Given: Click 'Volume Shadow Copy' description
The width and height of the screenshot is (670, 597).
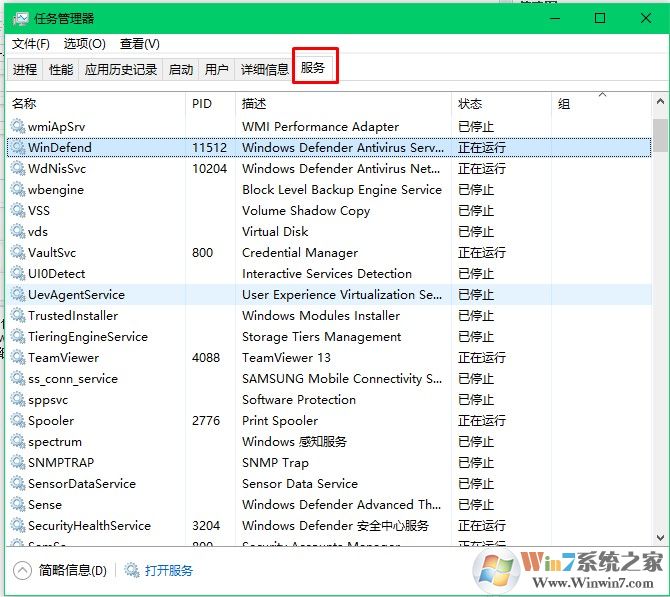Looking at the screenshot, I should [306, 210].
